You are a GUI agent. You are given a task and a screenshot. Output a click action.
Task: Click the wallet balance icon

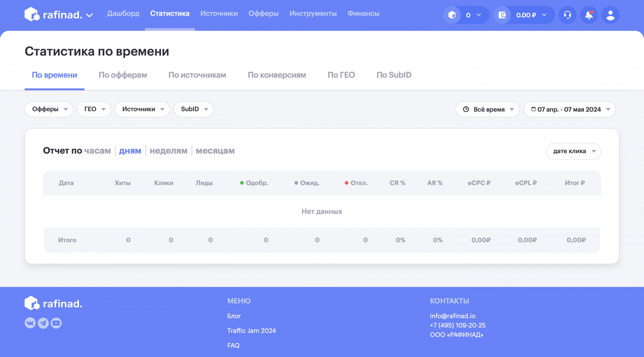click(x=502, y=15)
